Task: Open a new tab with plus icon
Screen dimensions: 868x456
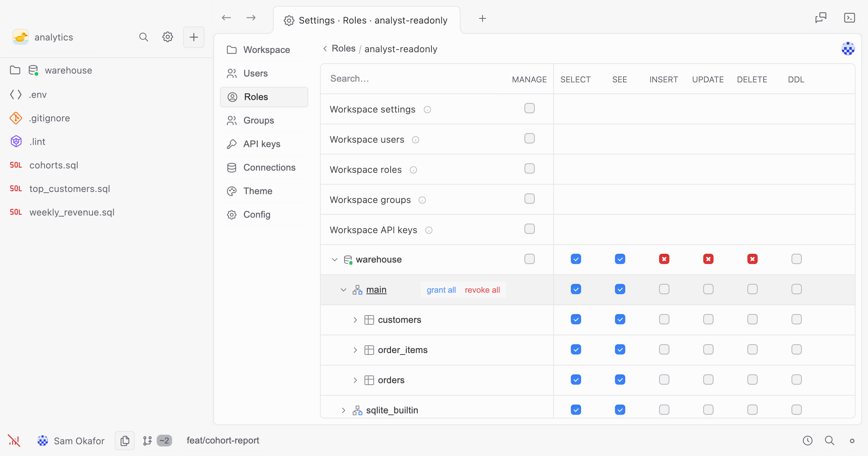Action: [x=483, y=18]
